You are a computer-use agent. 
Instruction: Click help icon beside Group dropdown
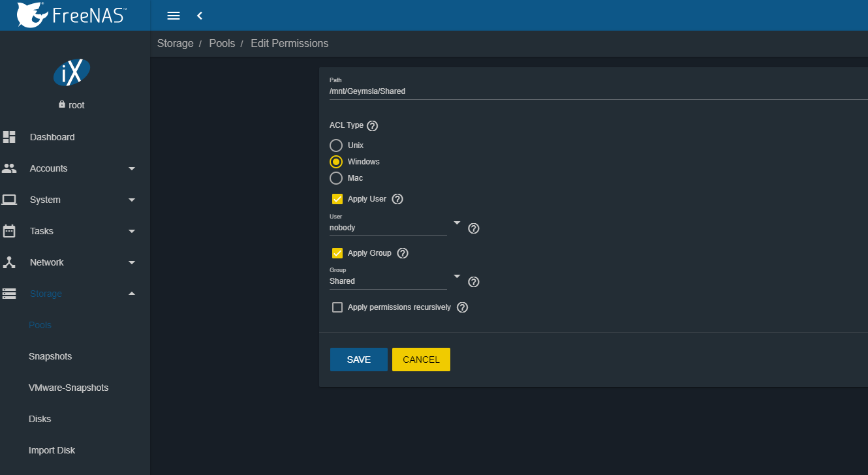474,282
